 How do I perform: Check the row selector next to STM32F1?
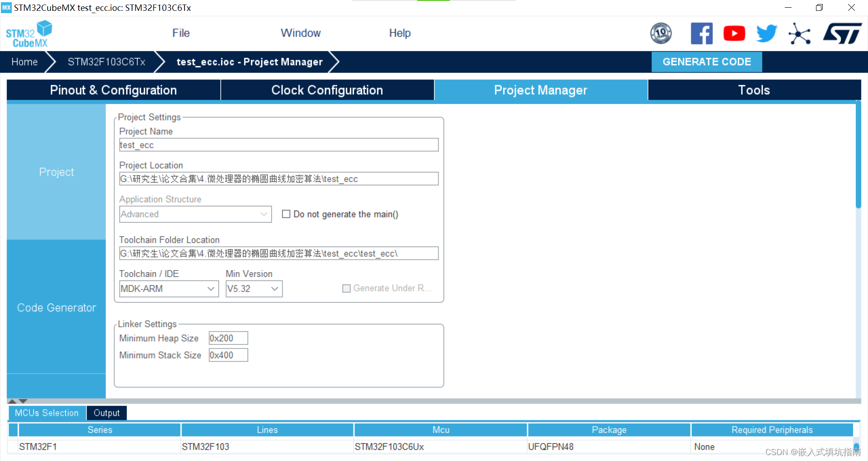click(x=13, y=447)
